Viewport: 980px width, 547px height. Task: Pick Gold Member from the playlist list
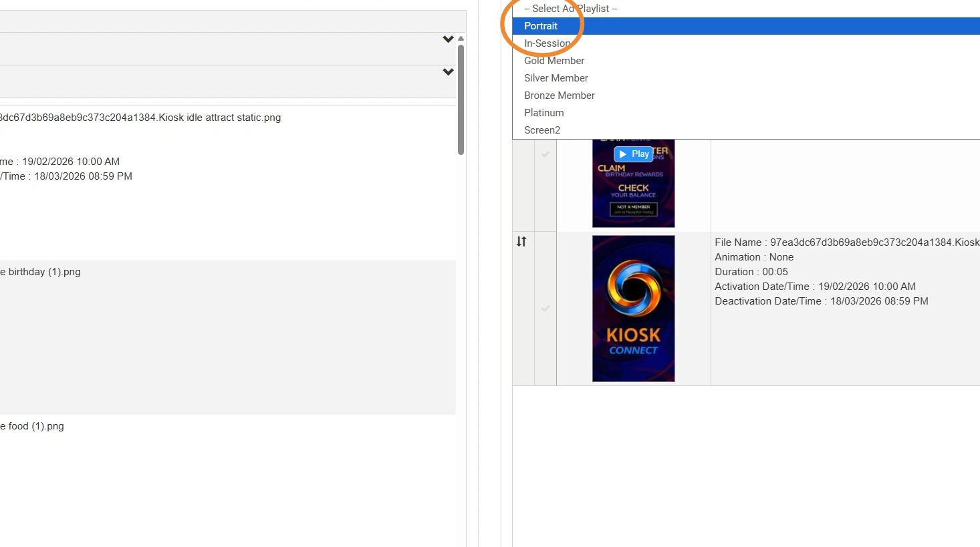pos(746,61)
